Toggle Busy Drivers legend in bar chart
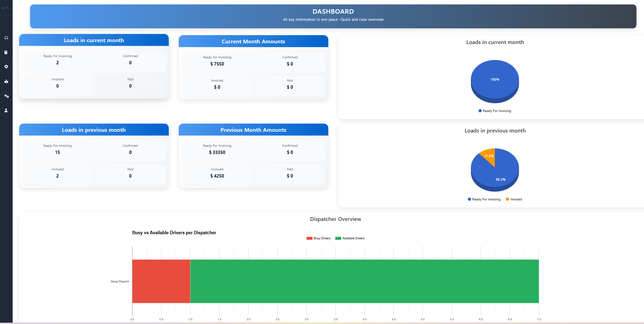The height and width of the screenshot is (324, 644). pos(318,238)
